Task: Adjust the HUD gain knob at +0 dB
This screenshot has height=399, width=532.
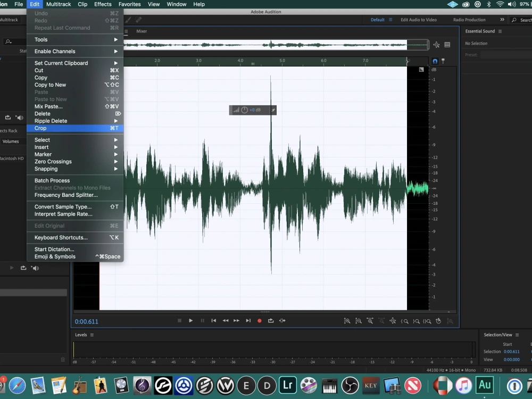Action: pos(244,110)
